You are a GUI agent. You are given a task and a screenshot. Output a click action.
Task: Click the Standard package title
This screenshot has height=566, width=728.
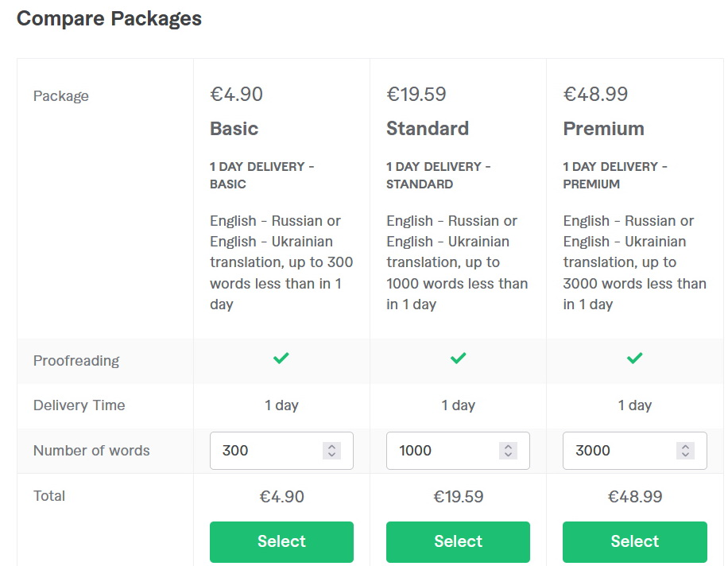click(428, 129)
